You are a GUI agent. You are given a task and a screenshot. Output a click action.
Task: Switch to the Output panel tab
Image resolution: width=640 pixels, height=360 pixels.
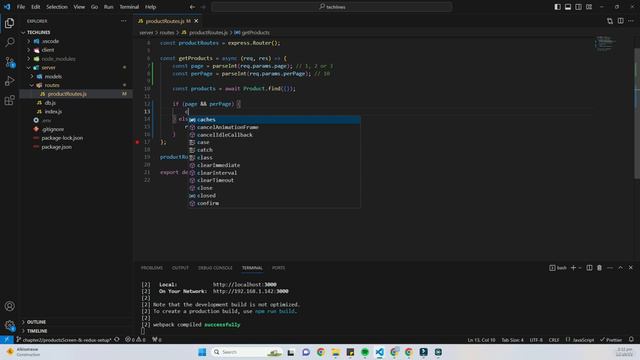click(x=180, y=268)
